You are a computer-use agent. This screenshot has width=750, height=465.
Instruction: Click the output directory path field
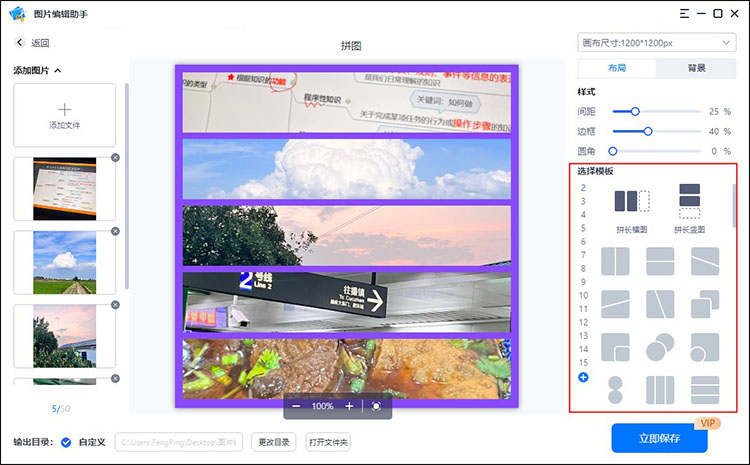click(179, 442)
